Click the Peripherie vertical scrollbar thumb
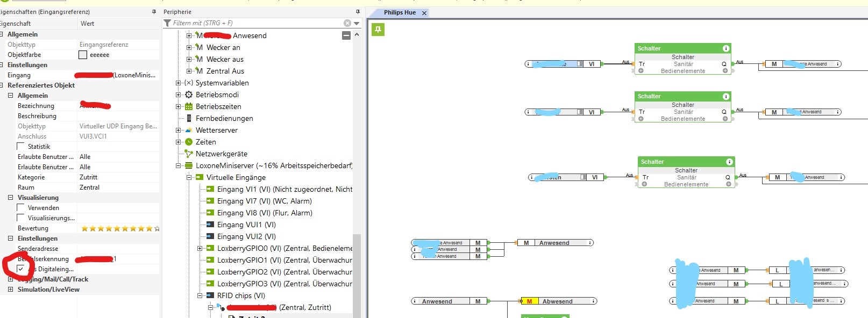This screenshot has width=868, height=318. click(x=357, y=276)
